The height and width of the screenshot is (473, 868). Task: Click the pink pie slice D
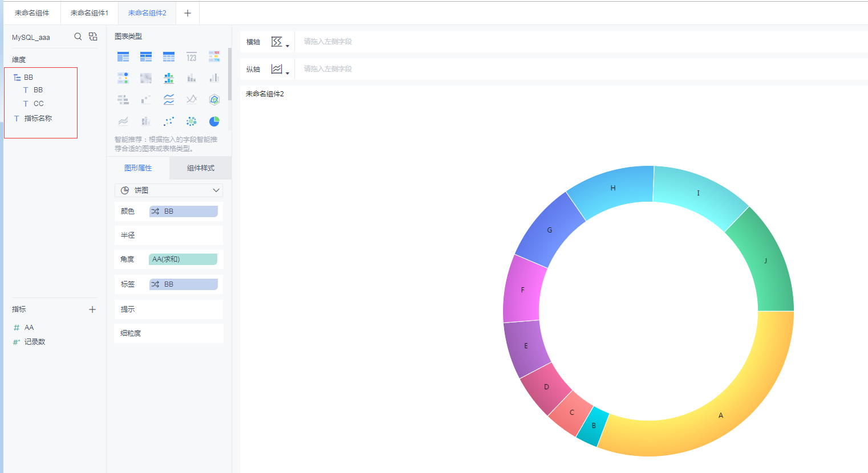[x=546, y=387]
